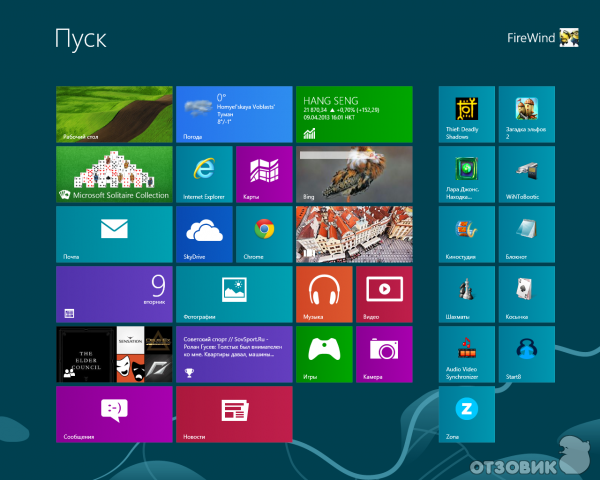Open the HANG SENG finance tile
This screenshot has height=480, width=600.
pyautogui.click(x=354, y=114)
